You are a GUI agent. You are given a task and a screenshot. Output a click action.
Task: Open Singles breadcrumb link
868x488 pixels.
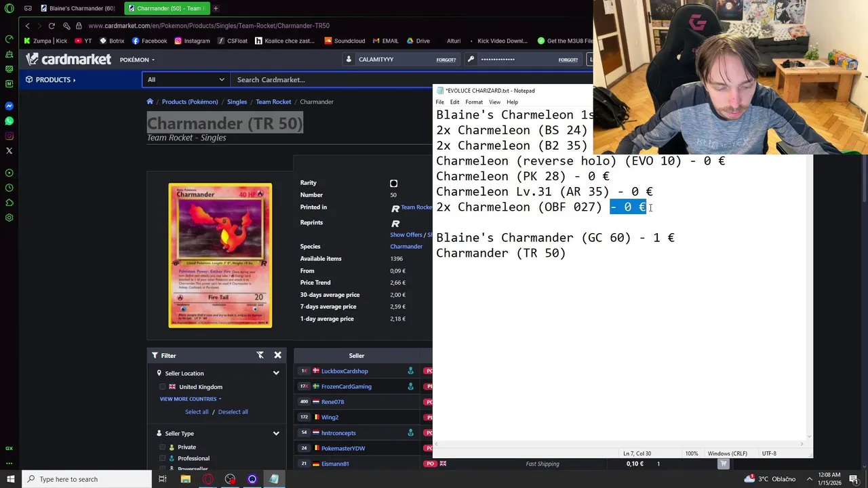pos(237,102)
